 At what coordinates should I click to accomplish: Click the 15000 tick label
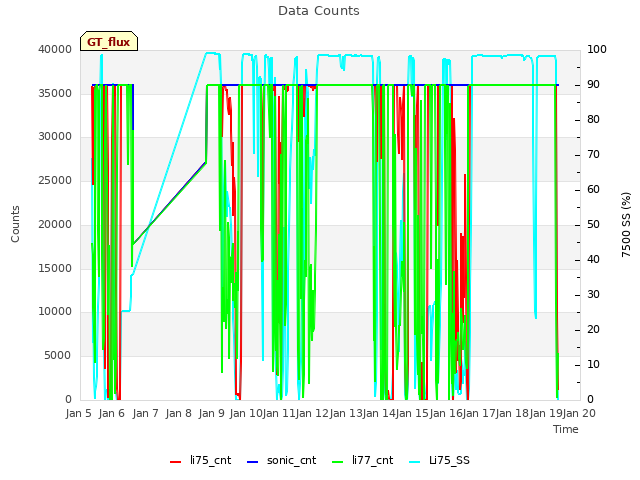click(55, 268)
